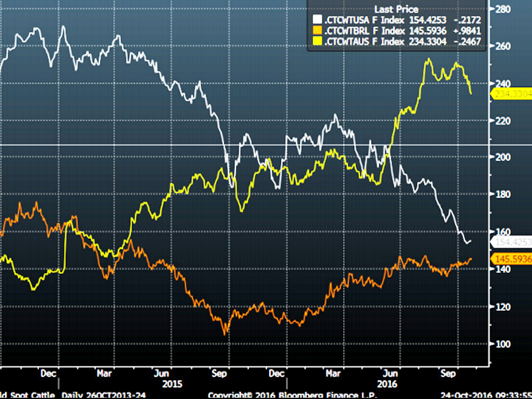Screen dimensions: 532x399
Task: Click the -.2467 change value in legend
Action: (x=467, y=42)
